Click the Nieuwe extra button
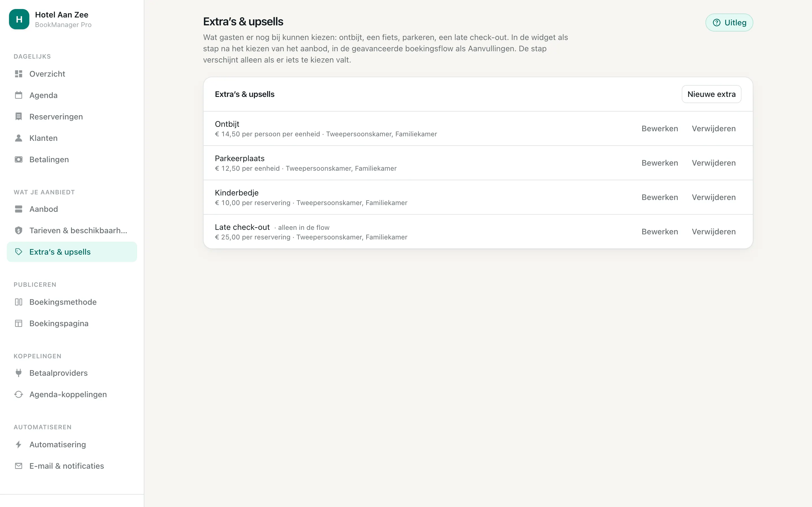The height and width of the screenshot is (507, 812). [x=711, y=94]
